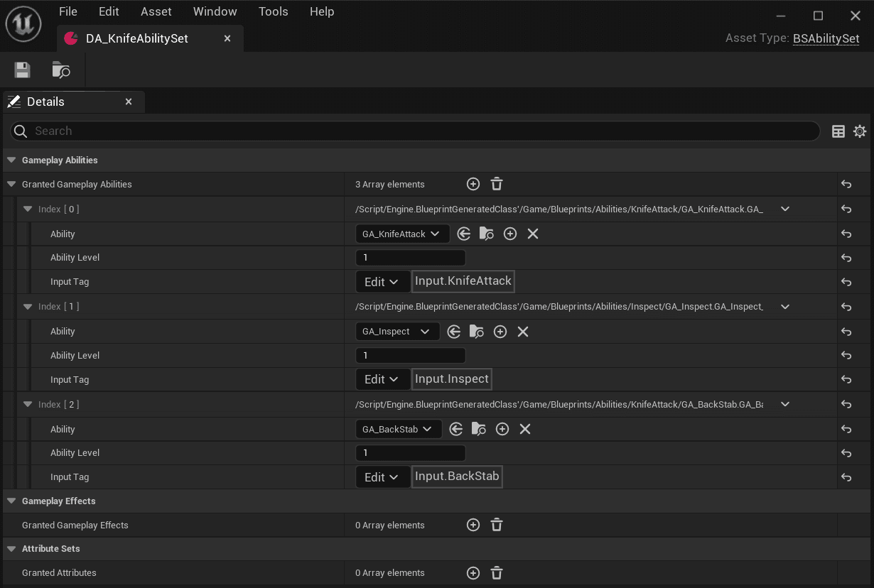Collapse the Index [ 2 ] array element
The width and height of the screenshot is (874, 588).
click(x=28, y=404)
